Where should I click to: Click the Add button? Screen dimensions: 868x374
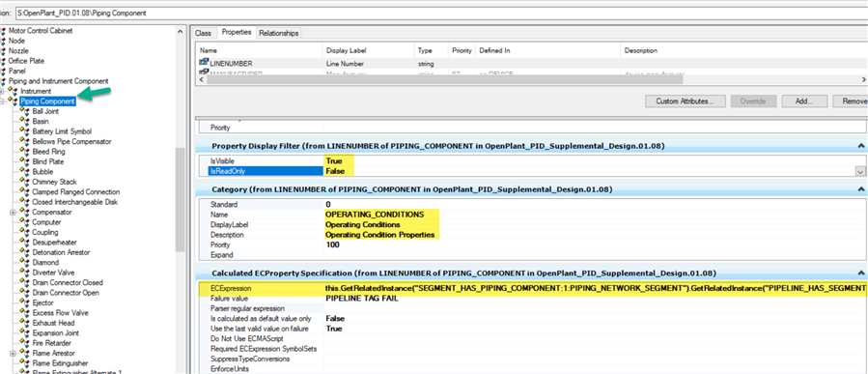point(804,101)
